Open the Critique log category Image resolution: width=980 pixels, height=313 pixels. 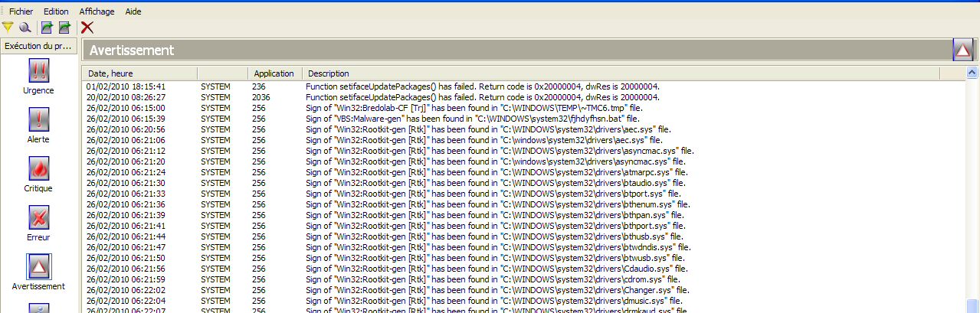click(x=38, y=174)
